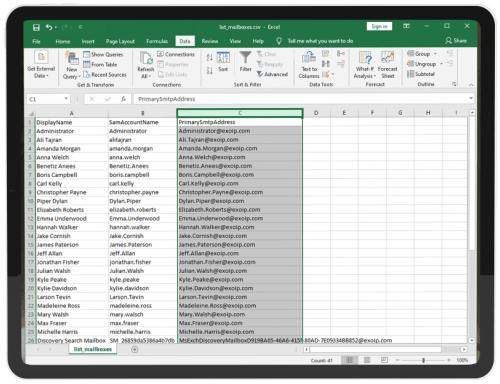The width and height of the screenshot is (500, 384).
Task: Select cell Kyle.Peake@exoip.com
Action: [x=239, y=280]
